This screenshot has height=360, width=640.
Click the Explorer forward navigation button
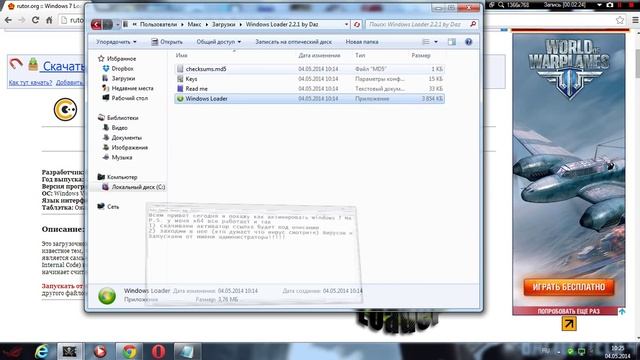click(107, 24)
